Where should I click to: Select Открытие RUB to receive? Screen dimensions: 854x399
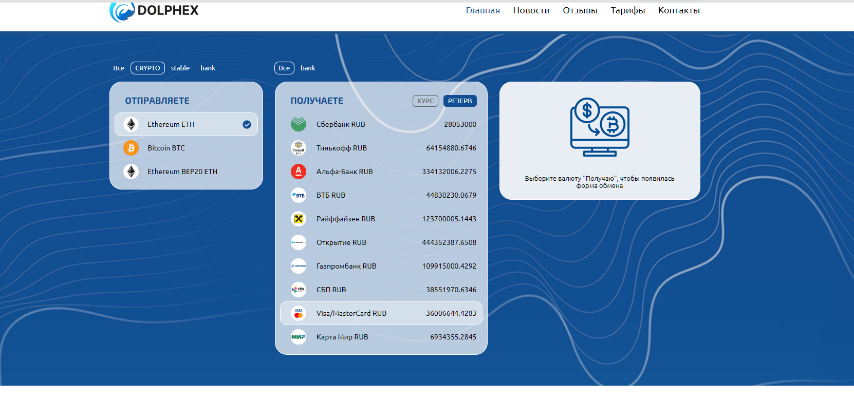point(381,243)
